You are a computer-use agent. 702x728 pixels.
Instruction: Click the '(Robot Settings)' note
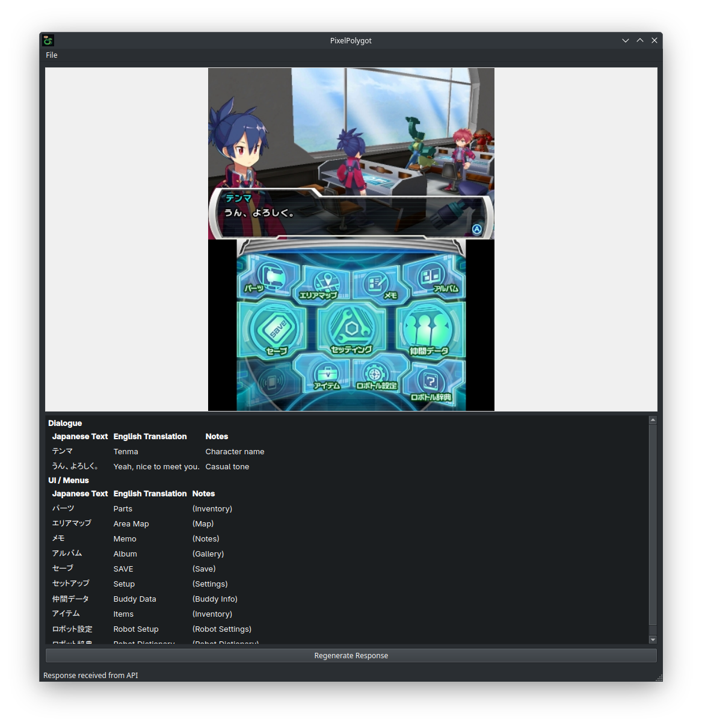click(222, 629)
